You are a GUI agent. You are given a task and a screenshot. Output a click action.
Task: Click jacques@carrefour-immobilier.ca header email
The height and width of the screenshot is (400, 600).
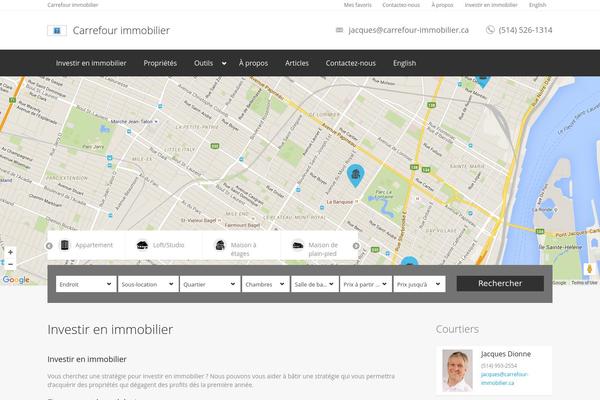click(408, 30)
